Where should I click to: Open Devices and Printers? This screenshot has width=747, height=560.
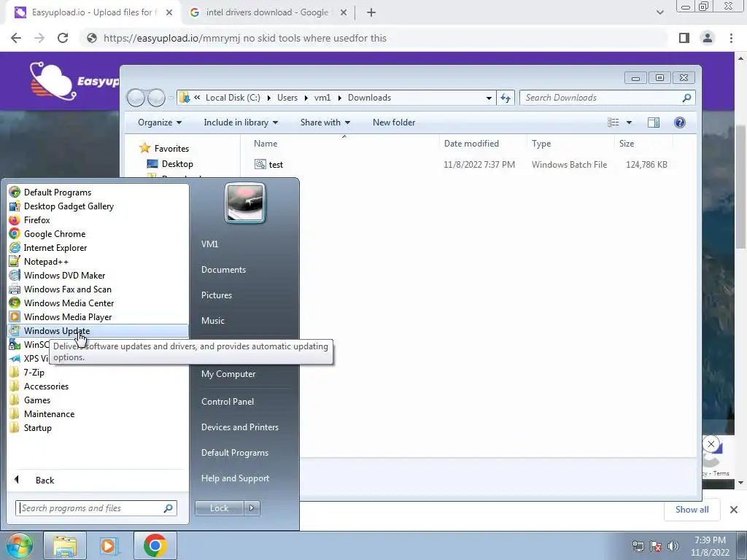239,427
